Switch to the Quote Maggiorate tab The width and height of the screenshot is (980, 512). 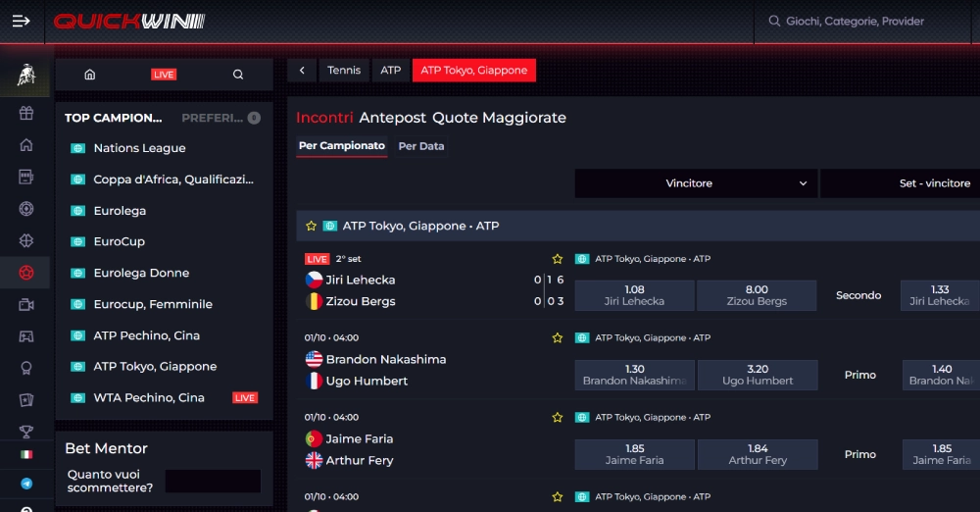tap(500, 118)
